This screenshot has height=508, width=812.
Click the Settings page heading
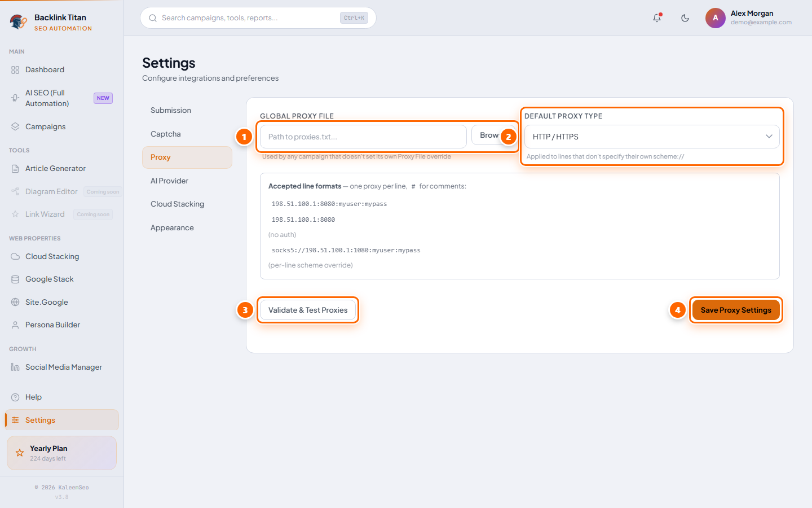pyautogui.click(x=169, y=63)
